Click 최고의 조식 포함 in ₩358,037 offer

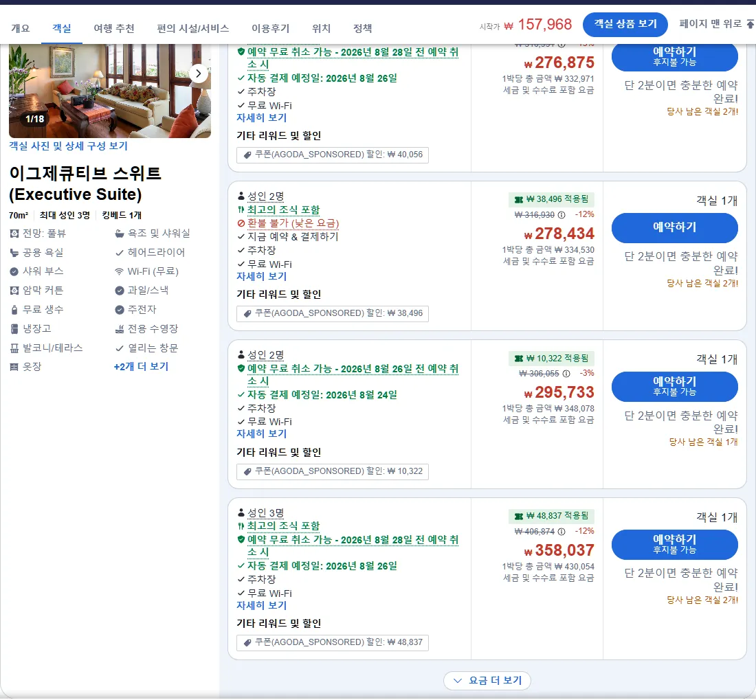coord(283,526)
